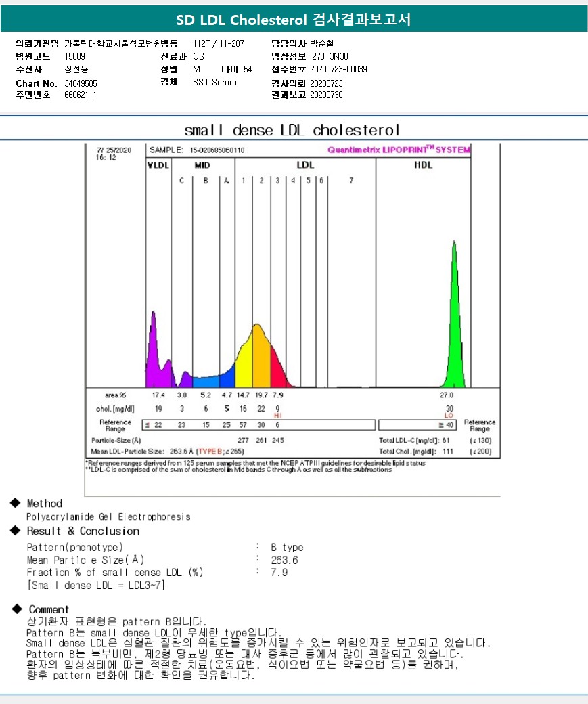
Task: Click the SD LDL Cholesterol report title bar
Action: (294, 20)
